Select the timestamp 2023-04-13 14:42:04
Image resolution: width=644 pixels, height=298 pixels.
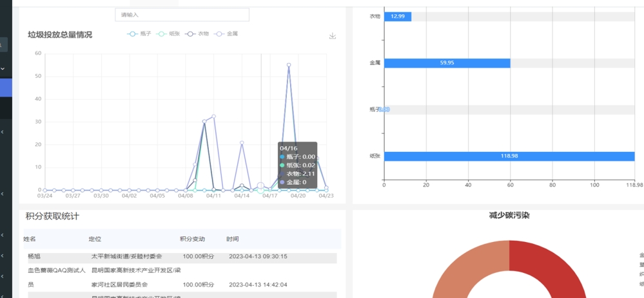click(258, 284)
